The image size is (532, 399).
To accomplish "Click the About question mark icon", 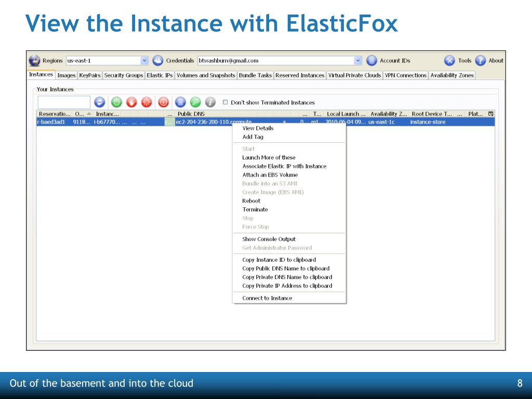I will coord(481,60).
